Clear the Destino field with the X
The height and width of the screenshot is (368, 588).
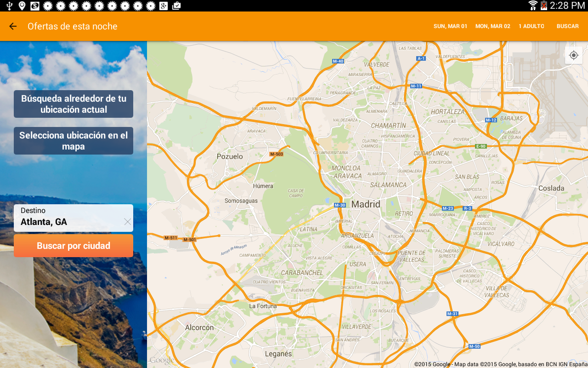pyautogui.click(x=128, y=222)
